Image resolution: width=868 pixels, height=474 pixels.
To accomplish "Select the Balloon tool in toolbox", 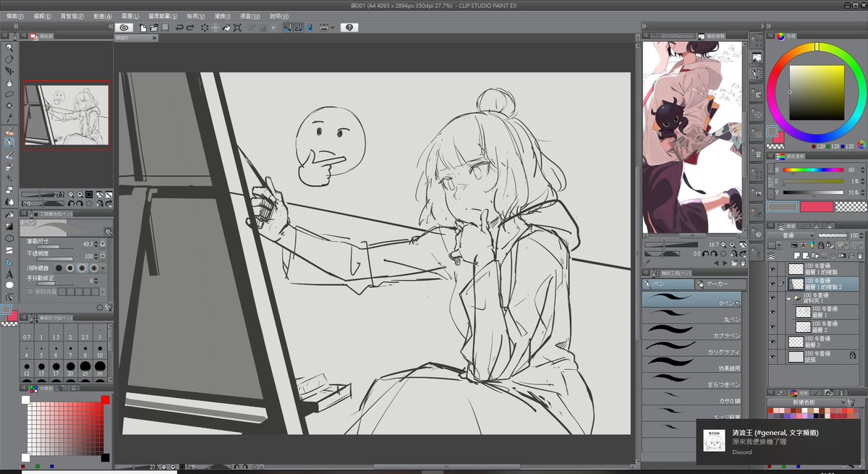I will (x=9, y=285).
